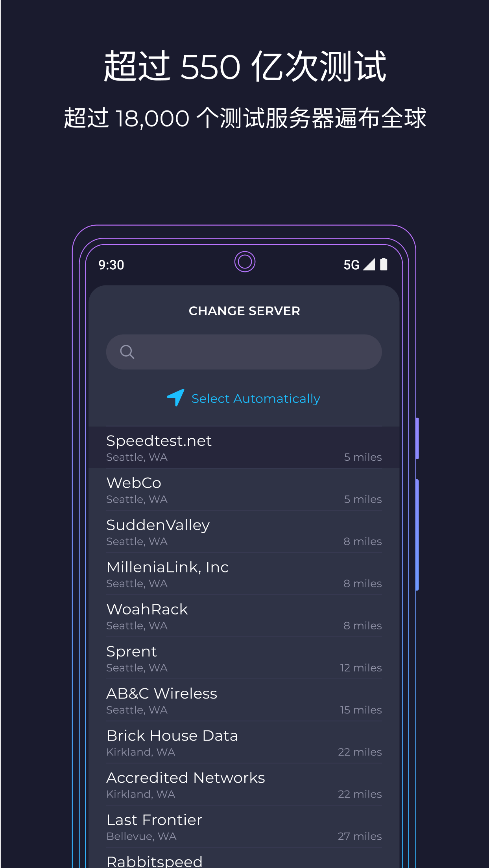The width and height of the screenshot is (489, 868).
Task: Tap the battery status icon
Action: point(384,264)
